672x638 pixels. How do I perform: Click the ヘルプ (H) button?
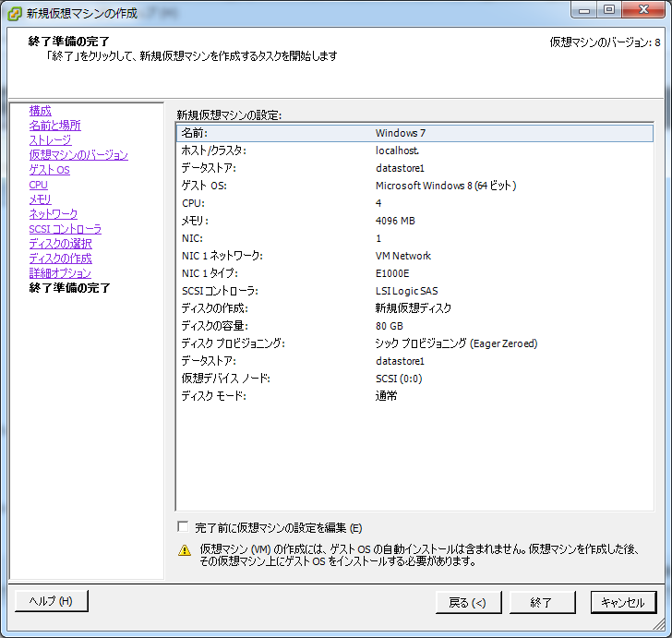point(52,601)
